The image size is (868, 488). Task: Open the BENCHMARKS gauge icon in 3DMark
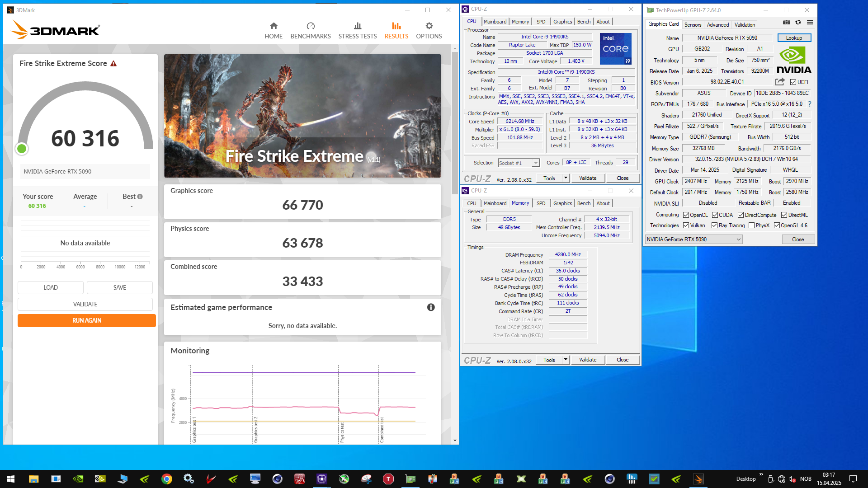point(311,26)
